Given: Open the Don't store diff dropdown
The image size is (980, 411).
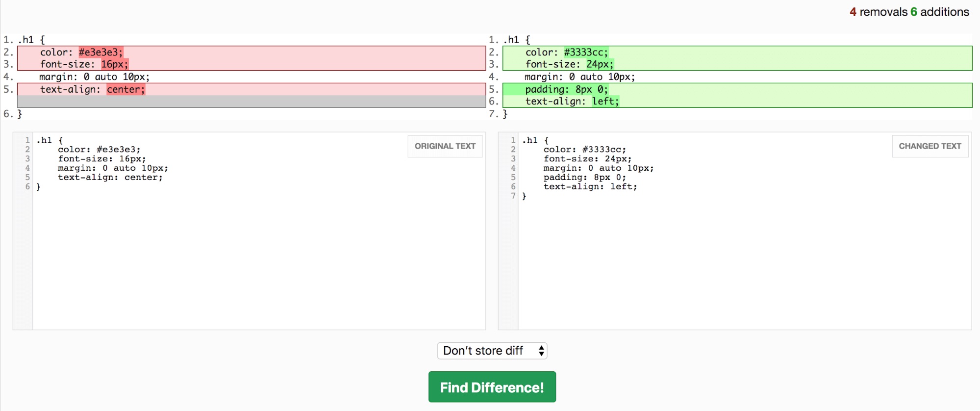Looking at the screenshot, I should [492, 351].
